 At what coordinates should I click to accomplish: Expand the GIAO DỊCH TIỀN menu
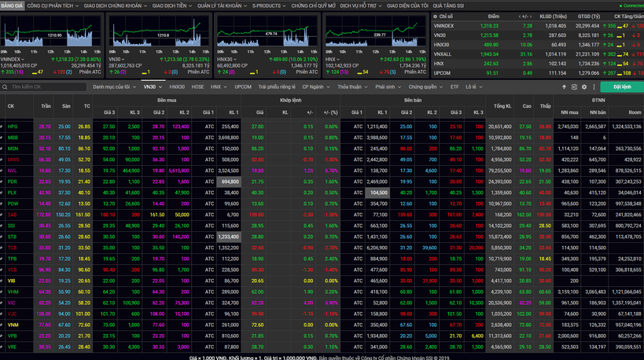pos(171,6)
